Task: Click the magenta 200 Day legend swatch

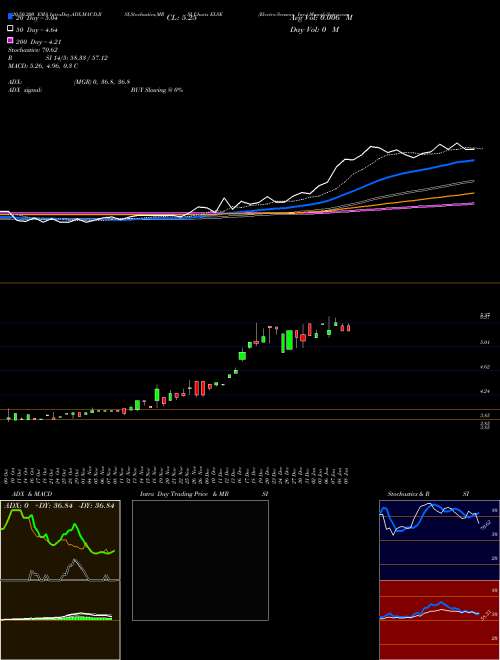Action: (x=11, y=40)
